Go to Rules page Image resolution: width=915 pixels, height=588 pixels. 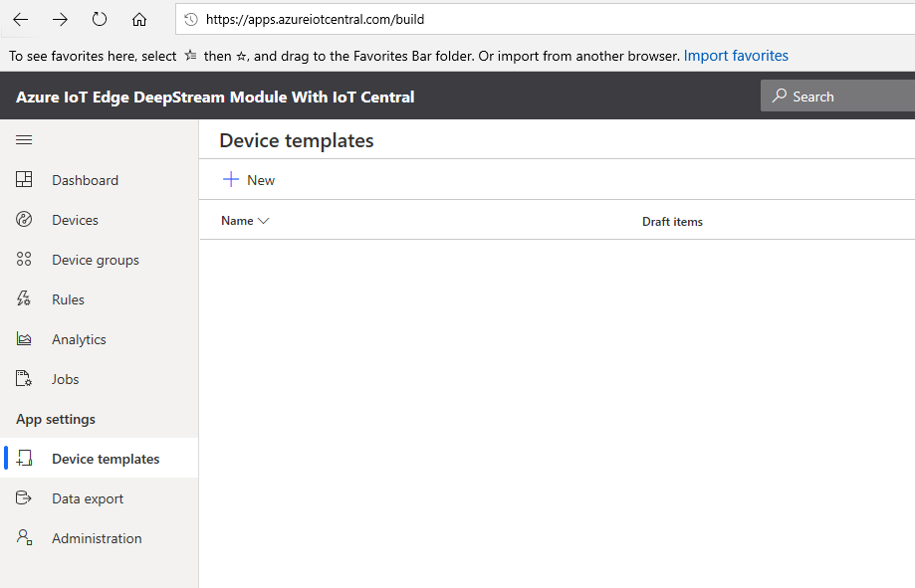tap(69, 299)
